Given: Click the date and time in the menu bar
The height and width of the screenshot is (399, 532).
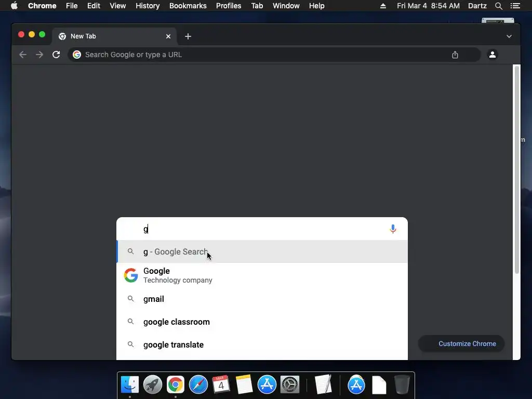Looking at the screenshot, I should (428, 6).
